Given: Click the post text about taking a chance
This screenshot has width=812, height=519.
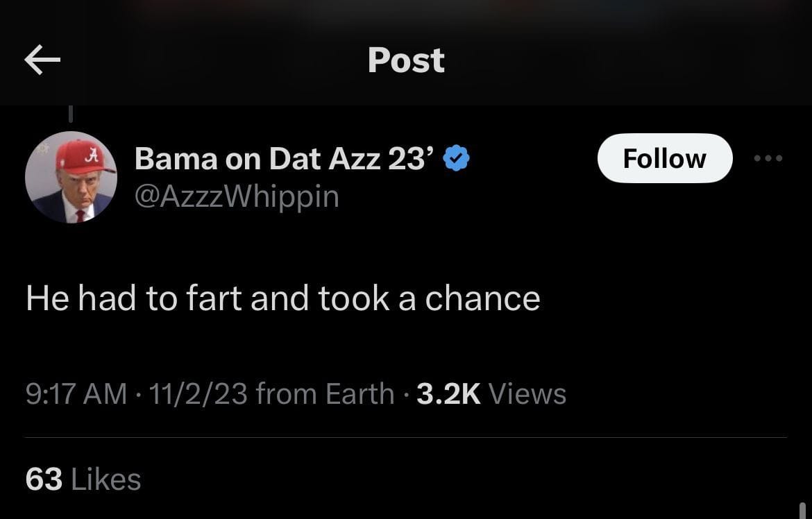Looking at the screenshot, I should [x=283, y=298].
